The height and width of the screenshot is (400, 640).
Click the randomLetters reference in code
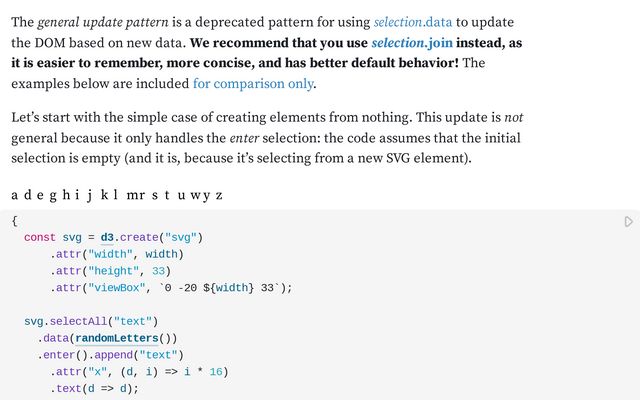pos(117,338)
